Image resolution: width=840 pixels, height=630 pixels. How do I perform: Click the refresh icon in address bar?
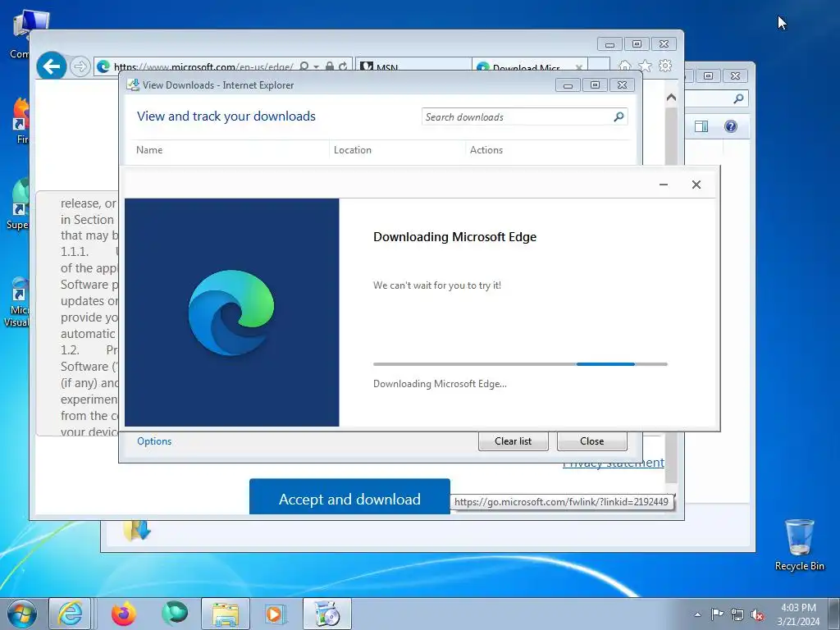pos(343,66)
